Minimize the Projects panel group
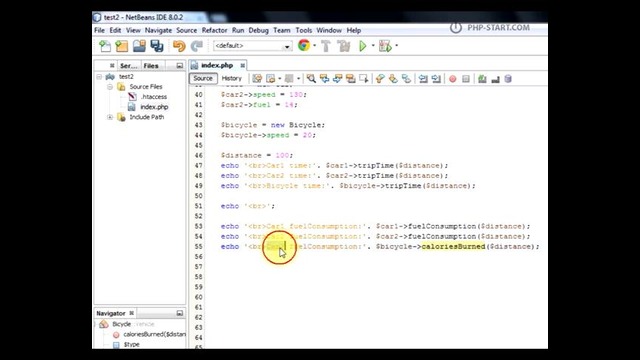The height and width of the screenshot is (360, 640). tap(180, 66)
